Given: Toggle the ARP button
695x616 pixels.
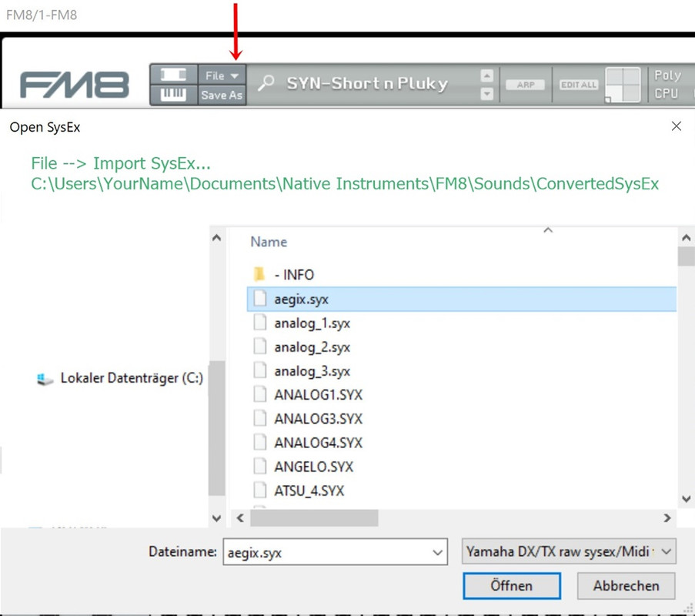Looking at the screenshot, I should (525, 85).
